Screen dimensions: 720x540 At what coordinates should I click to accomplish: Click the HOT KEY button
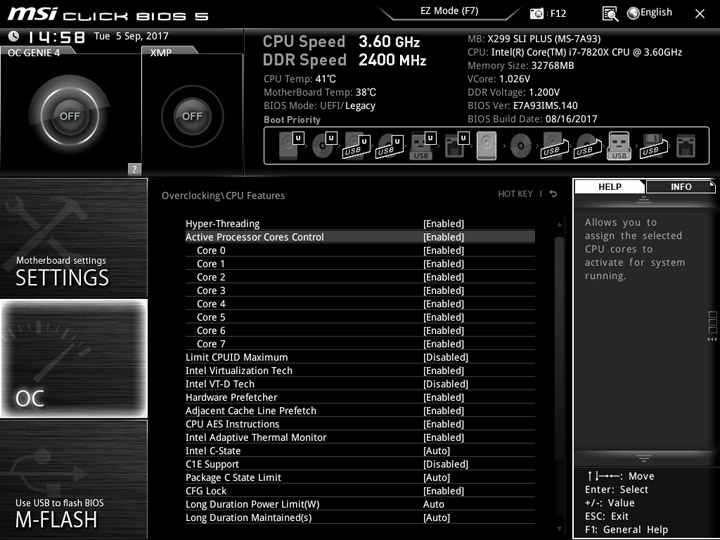515,194
